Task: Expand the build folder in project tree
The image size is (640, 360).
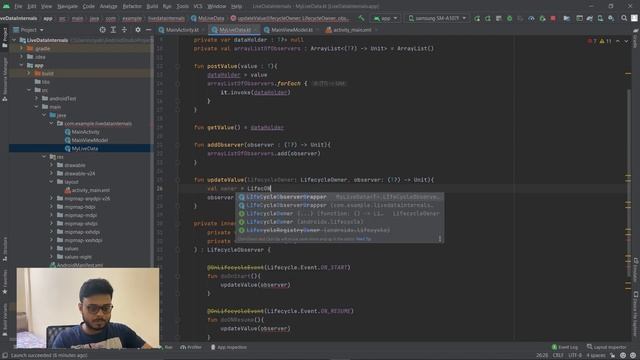Action: [x=29, y=73]
